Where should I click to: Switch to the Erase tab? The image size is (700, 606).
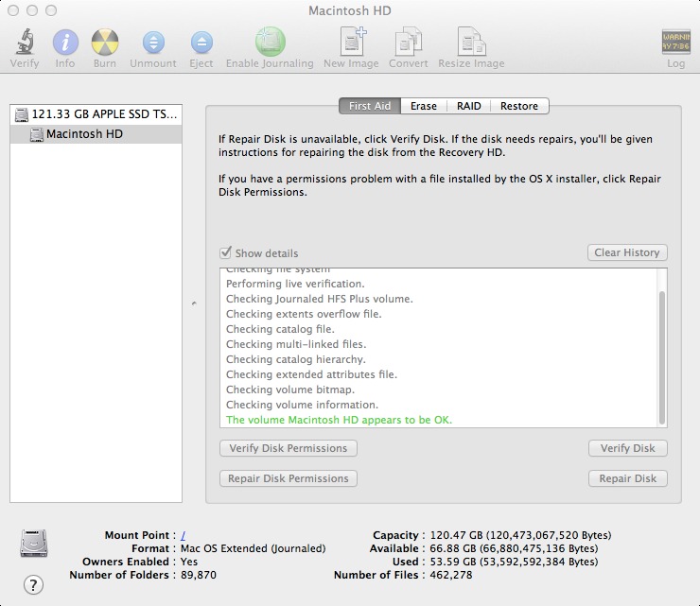[424, 106]
